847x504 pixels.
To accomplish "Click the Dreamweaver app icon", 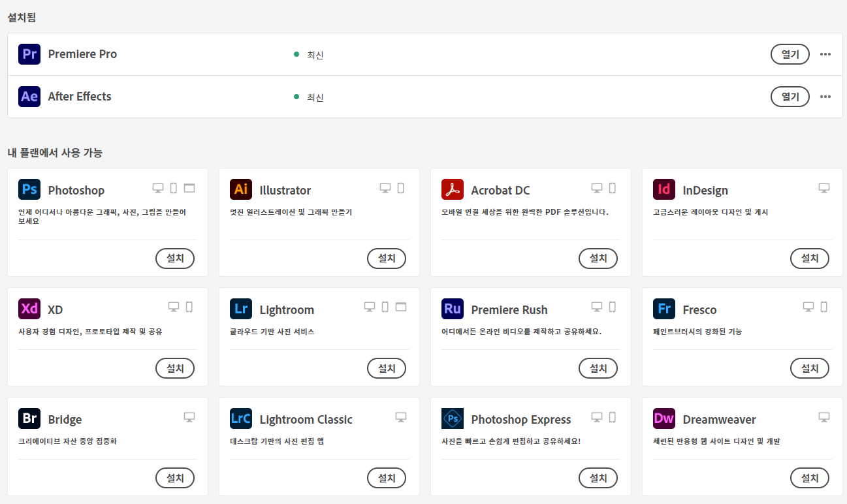I will 664,418.
